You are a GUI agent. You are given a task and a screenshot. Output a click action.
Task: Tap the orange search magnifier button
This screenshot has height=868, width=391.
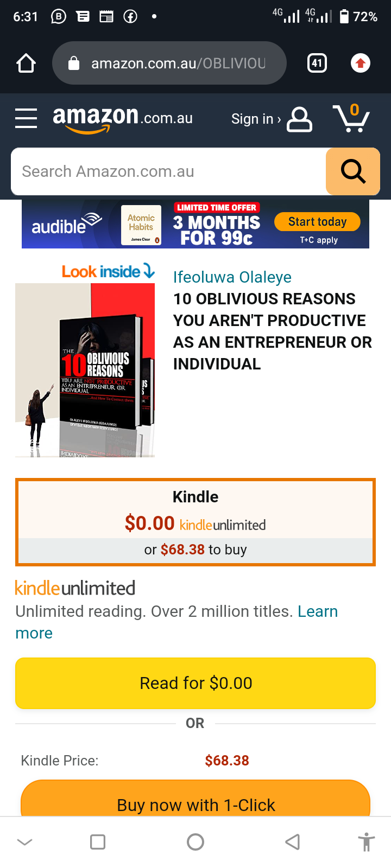(x=353, y=171)
